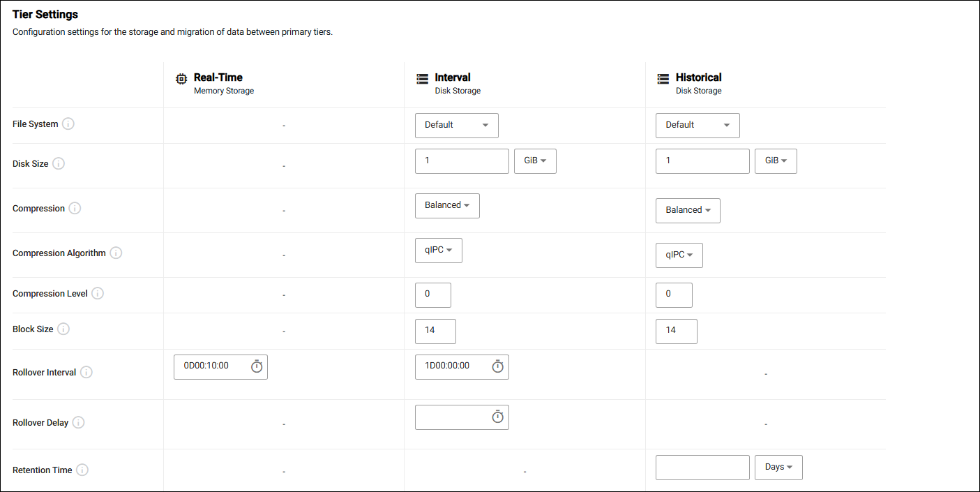The width and height of the screenshot is (980, 492).
Task: Click the timer icon in Interval Rollover Interval
Action: point(498,366)
